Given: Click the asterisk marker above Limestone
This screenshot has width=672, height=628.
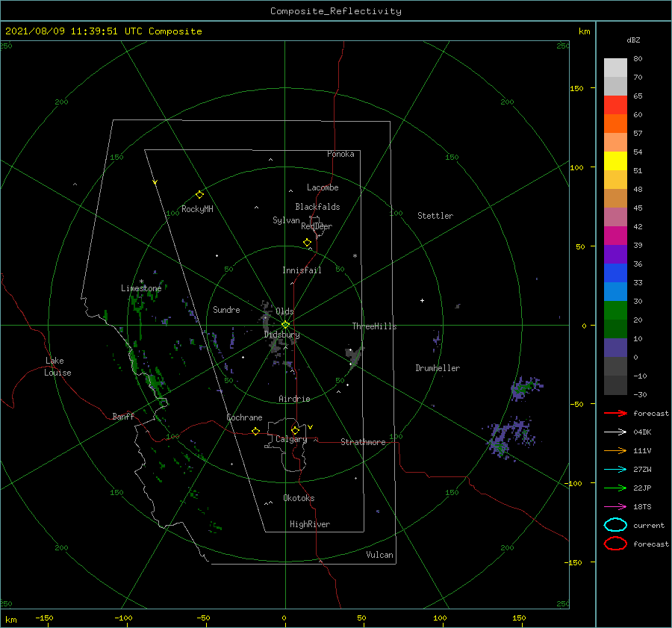Looking at the screenshot, I should pyautogui.click(x=141, y=282).
